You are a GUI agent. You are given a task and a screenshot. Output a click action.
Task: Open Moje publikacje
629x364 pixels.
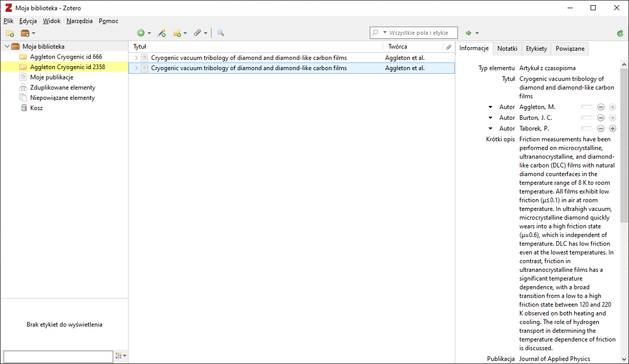[x=51, y=77]
